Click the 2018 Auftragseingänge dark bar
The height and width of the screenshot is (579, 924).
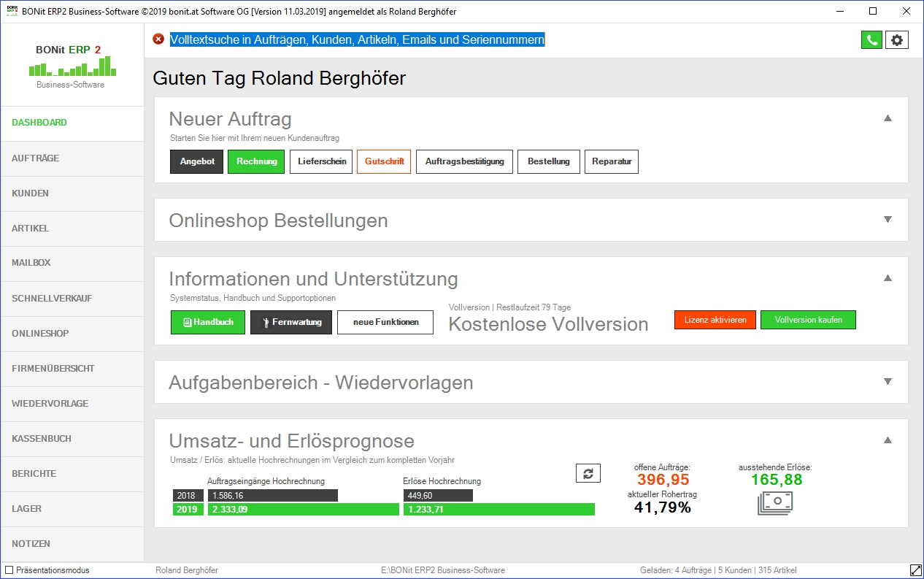(272, 495)
